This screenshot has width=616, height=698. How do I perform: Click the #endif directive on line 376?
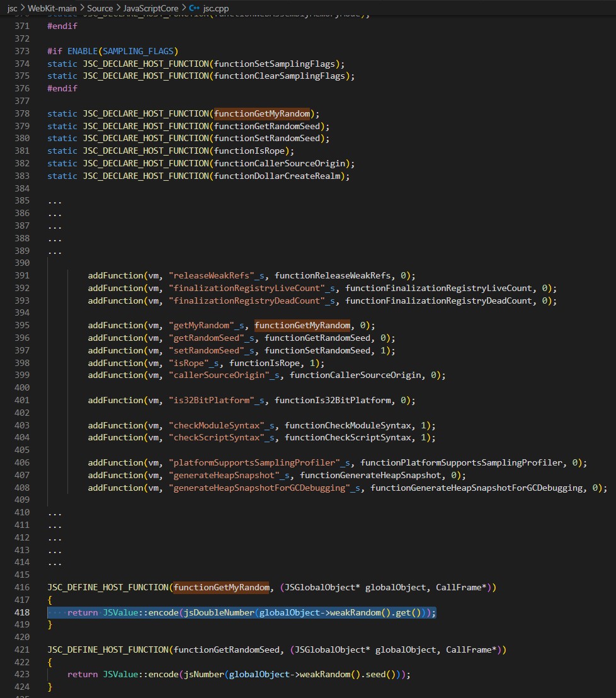(x=62, y=89)
